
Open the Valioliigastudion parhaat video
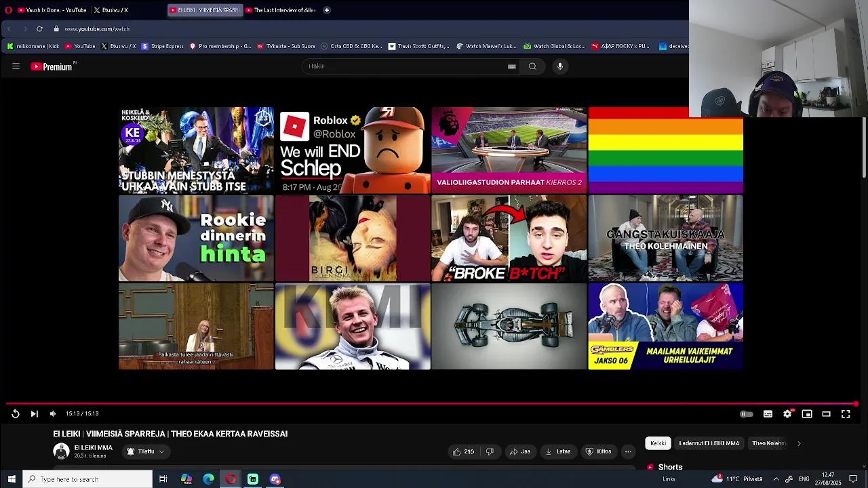click(x=509, y=150)
